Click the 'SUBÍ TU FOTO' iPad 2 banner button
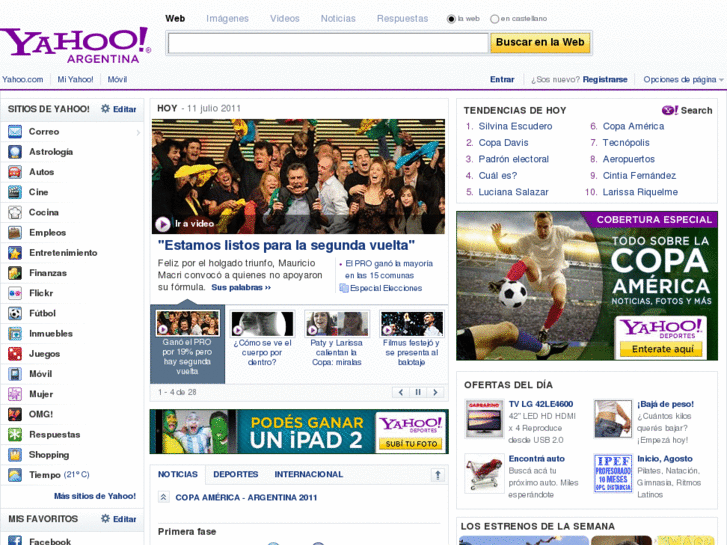 coord(411,444)
